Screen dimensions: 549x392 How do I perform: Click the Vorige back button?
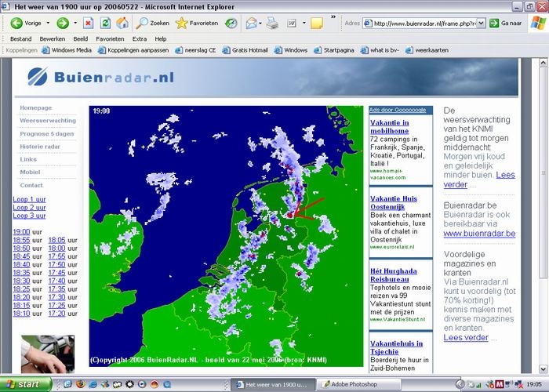coord(27,23)
